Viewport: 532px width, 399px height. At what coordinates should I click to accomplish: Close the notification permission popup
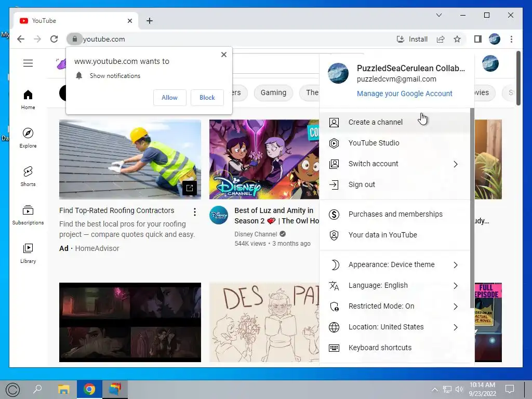point(223,54)
